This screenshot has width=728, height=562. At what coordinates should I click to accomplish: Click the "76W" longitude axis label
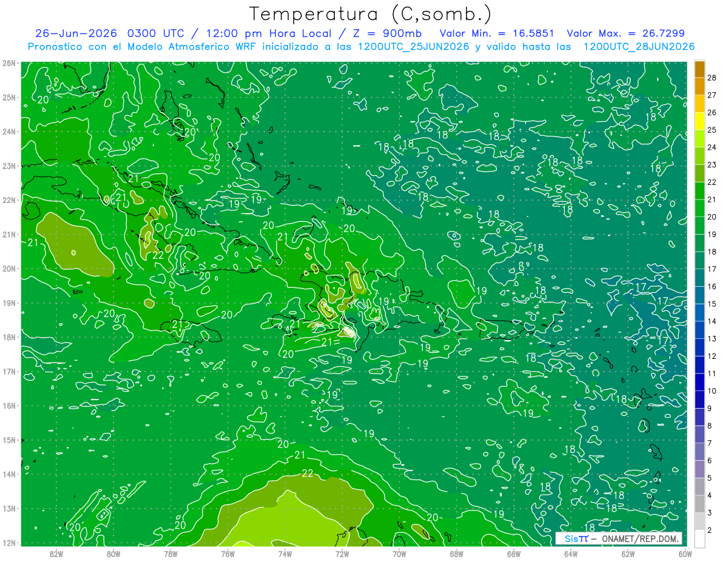pyautogui.click(x=227, y=554)
